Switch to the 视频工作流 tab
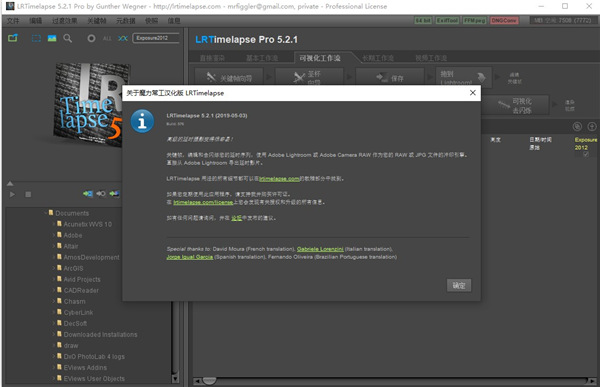The width and height of the screenshot is (600, 387). pos(431,58)
